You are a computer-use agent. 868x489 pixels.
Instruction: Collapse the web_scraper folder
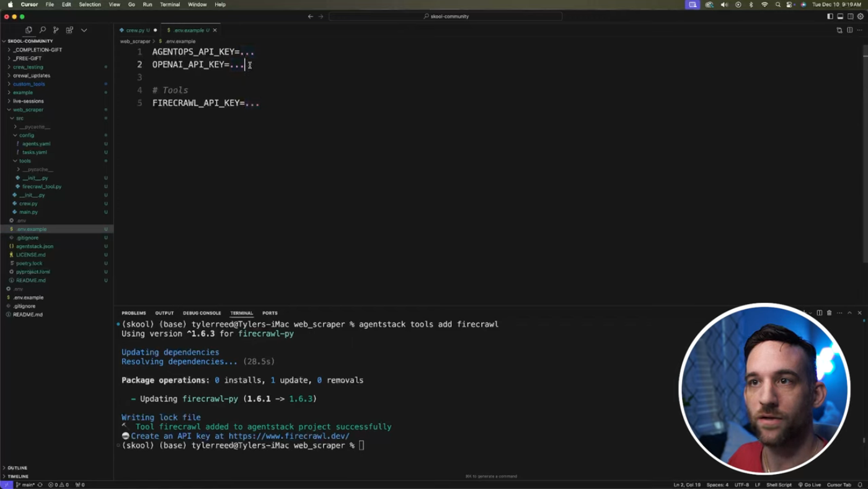[28, 110]
